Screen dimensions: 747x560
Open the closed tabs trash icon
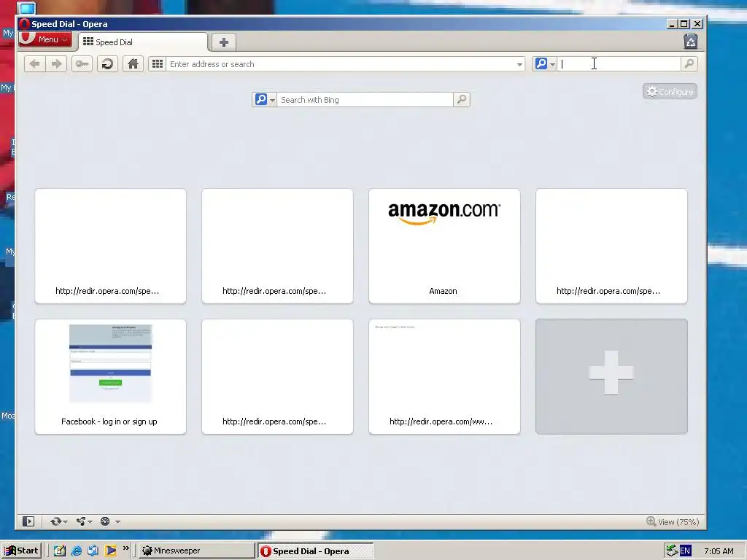[x=691, y=42]
